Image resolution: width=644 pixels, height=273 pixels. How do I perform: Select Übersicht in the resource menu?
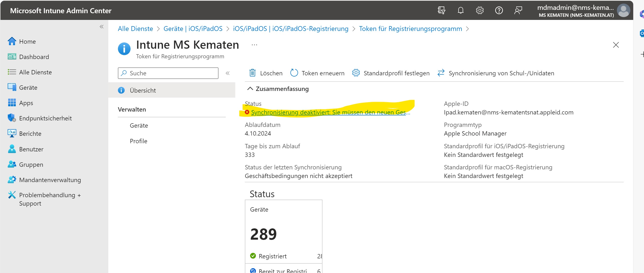pos(172,90)
